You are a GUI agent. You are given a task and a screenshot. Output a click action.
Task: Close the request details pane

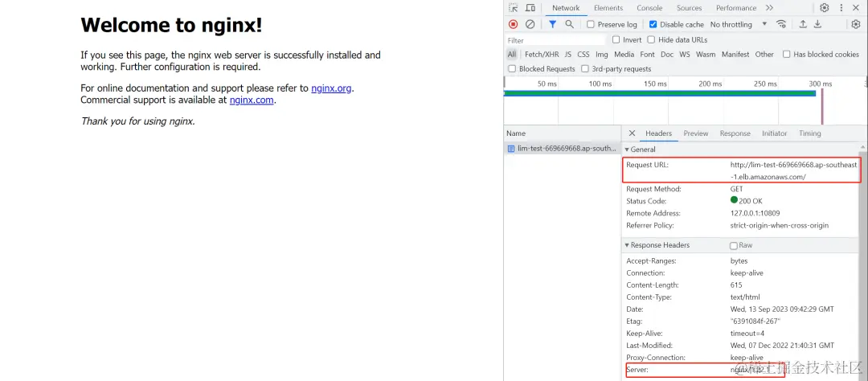(x=633, y=133)
